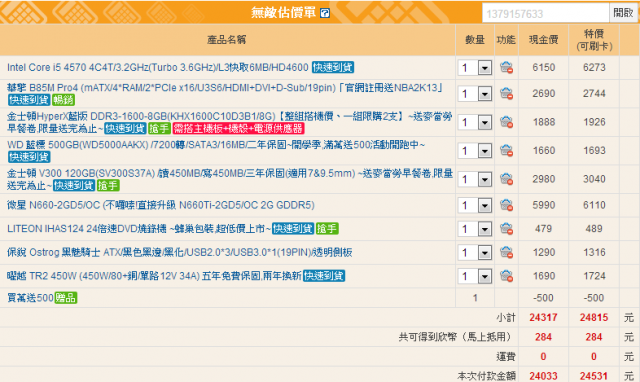The image size is (640, 382).
Task: Click 產品名稱 column header
Action: 227,40
